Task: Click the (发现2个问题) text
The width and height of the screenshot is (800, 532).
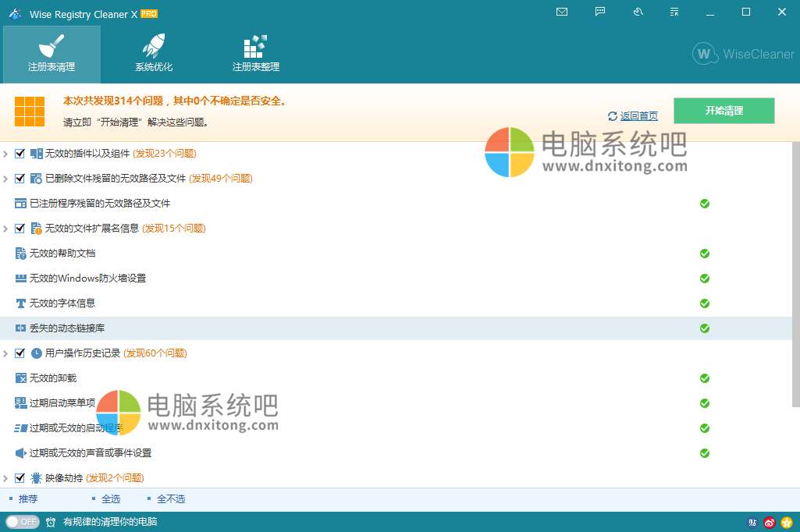Action: pyautogui.click(x=115, y=478)
